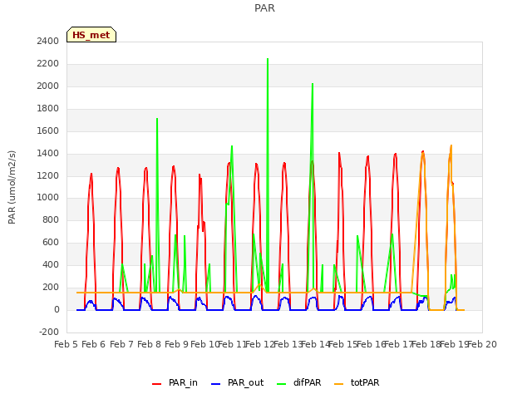This screenshot has height=399, width=532.
Task: Click the Feb 9 x-axis label
Action: coord(177,344)
